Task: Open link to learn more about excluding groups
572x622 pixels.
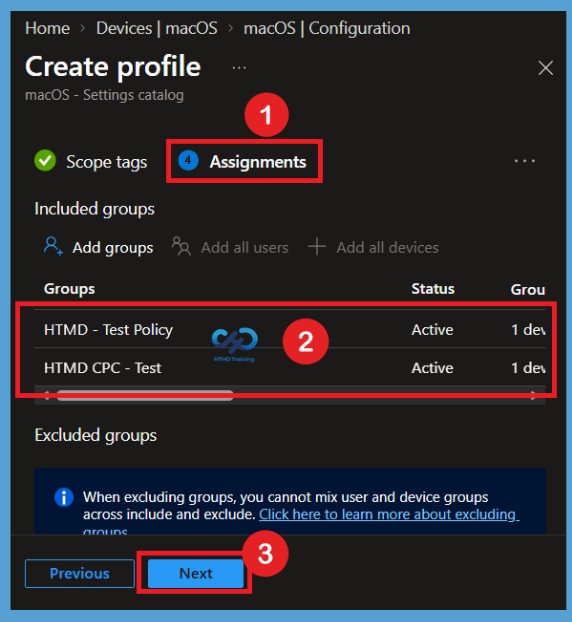Action: pos(388,514)
